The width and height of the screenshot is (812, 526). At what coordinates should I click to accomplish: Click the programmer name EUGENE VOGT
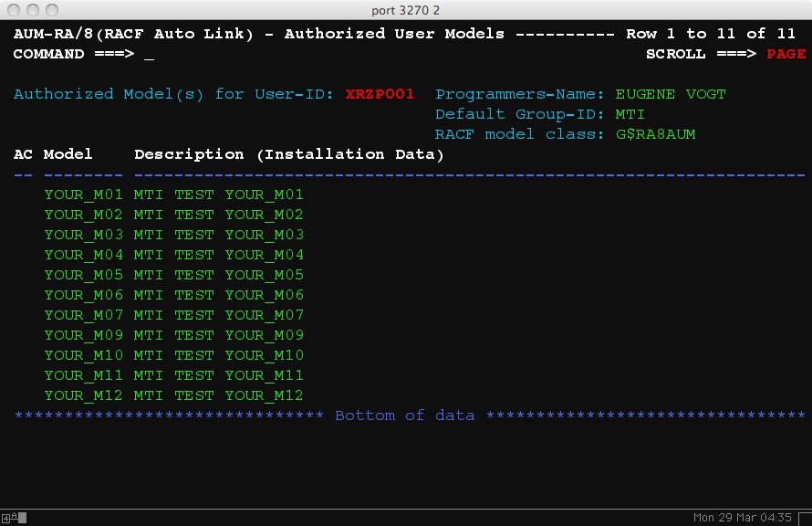click(x=671, y=94)
